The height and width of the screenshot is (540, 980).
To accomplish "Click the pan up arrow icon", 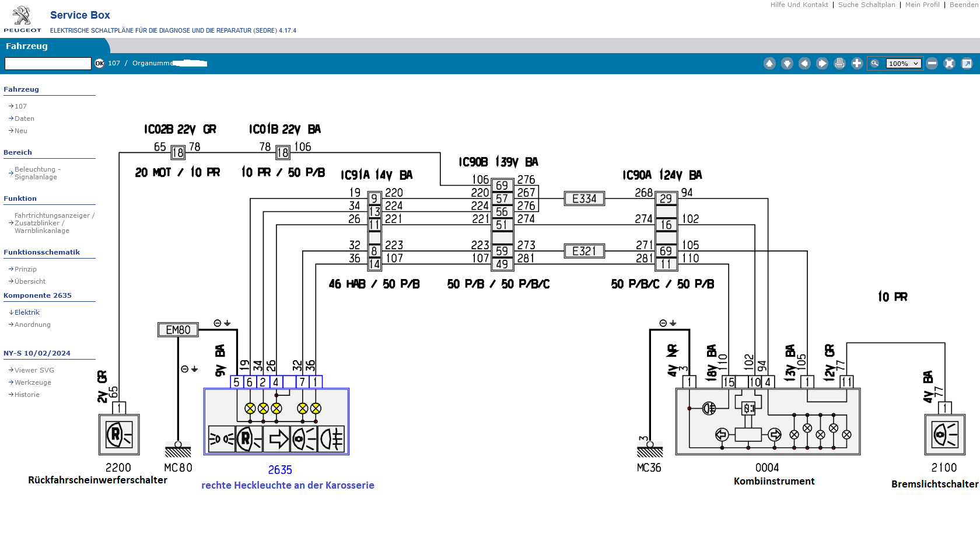I will click(769, 64).
